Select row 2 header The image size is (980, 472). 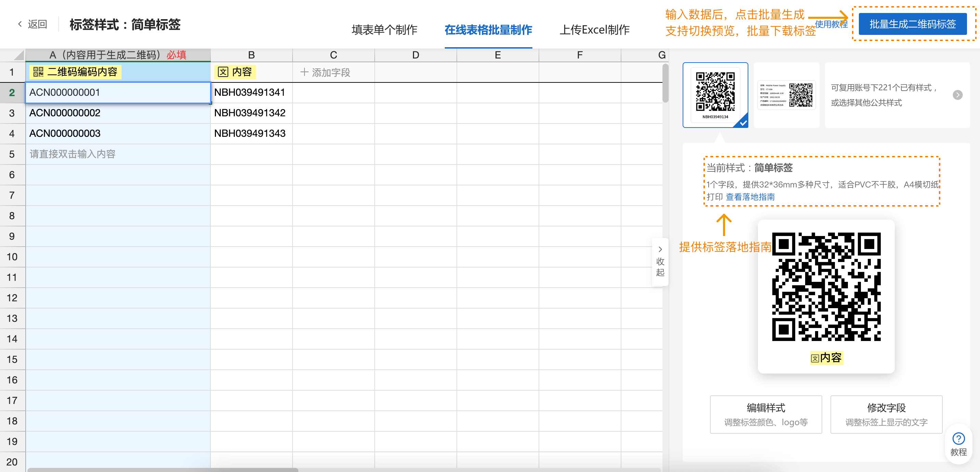13,92
